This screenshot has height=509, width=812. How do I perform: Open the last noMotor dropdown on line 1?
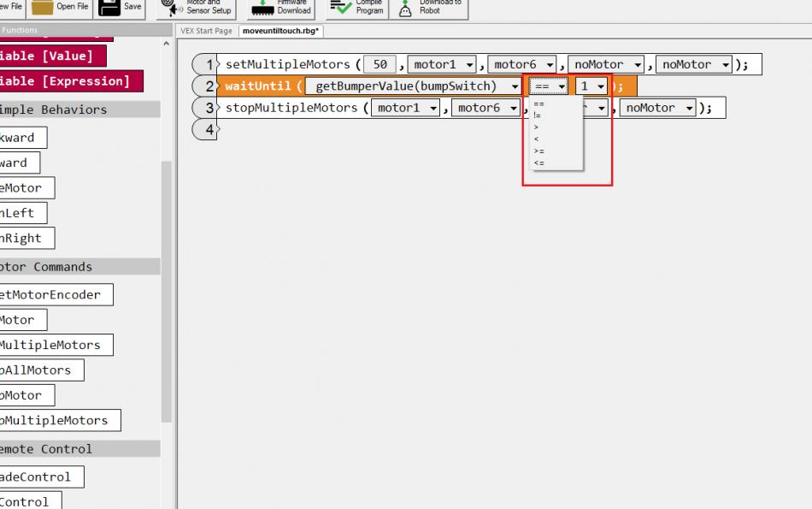click(694, 64)
